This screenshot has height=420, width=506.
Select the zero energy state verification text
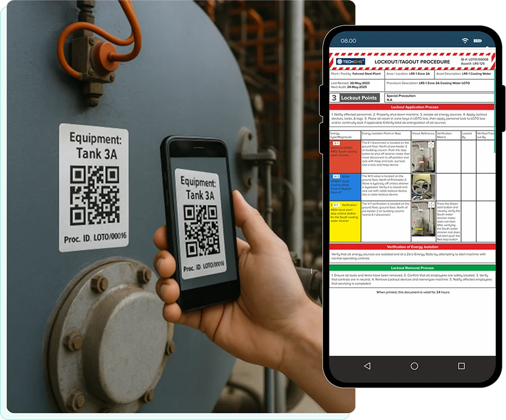click(409, 256)
